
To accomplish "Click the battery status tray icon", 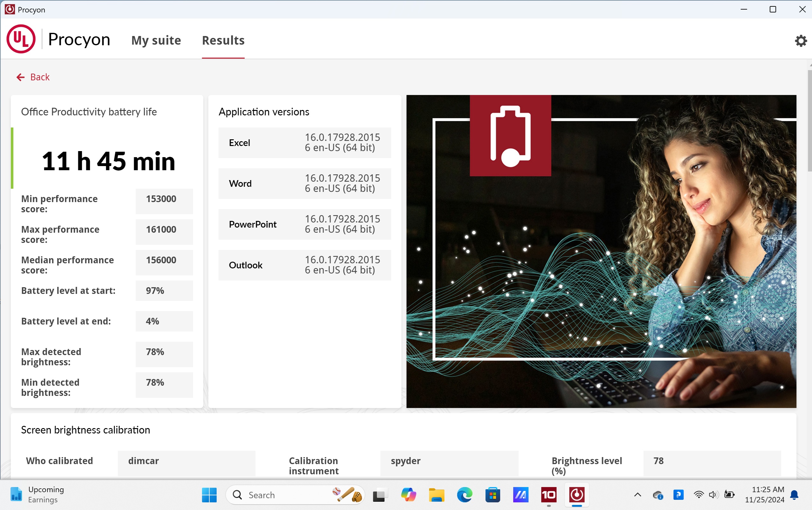I will (729, 495).
